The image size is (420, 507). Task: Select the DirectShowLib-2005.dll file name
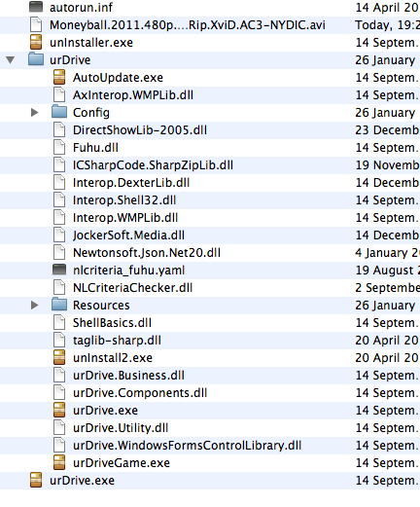tap(140, 130)
